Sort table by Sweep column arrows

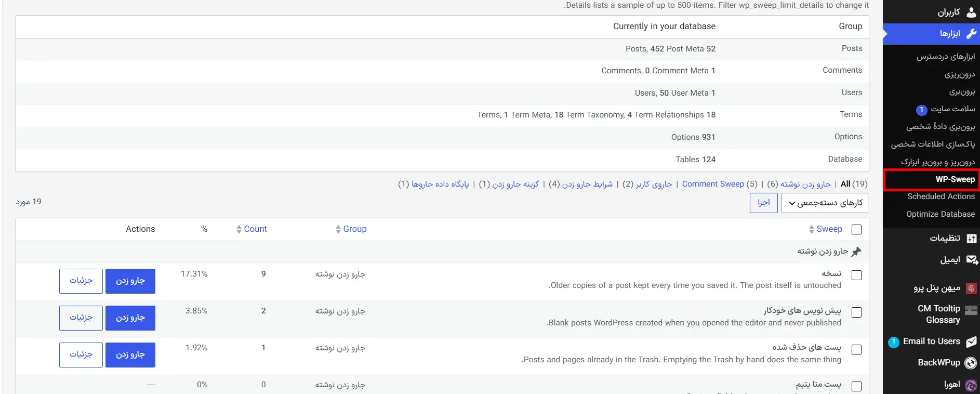[x=812, y=229]
